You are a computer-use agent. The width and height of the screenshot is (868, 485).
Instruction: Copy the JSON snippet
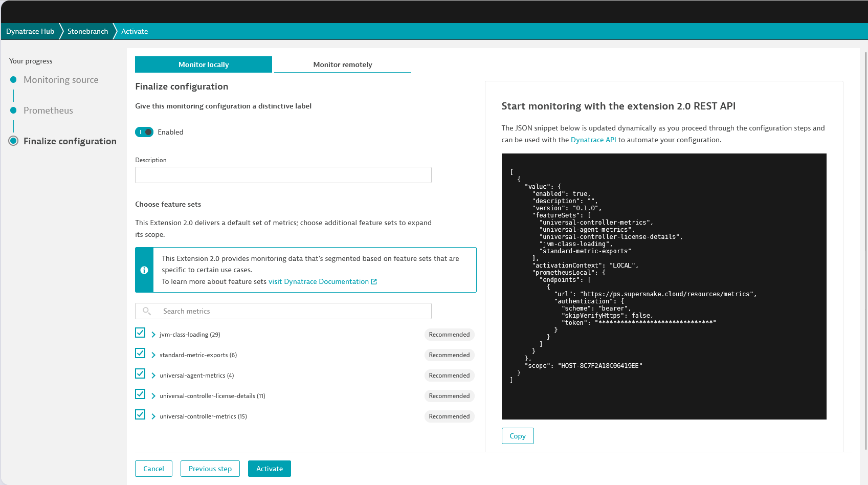pyautogui.click(x=518, y=436)
